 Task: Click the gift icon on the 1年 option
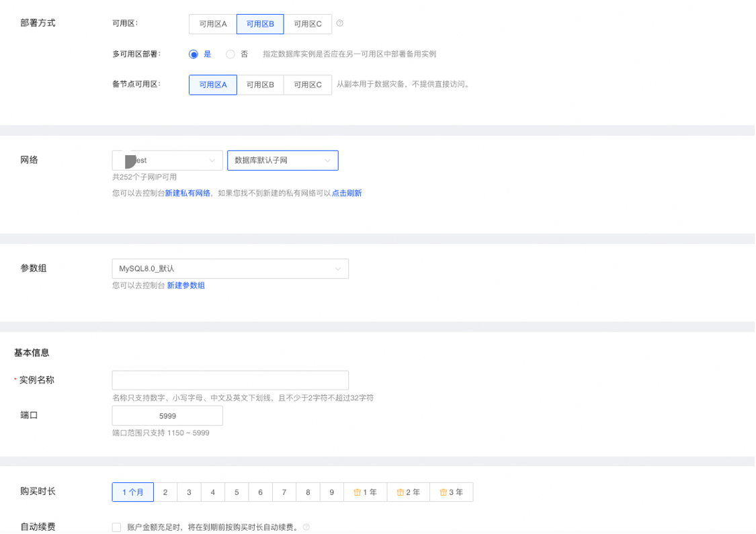pyautogui.click(x=357, y=492)
